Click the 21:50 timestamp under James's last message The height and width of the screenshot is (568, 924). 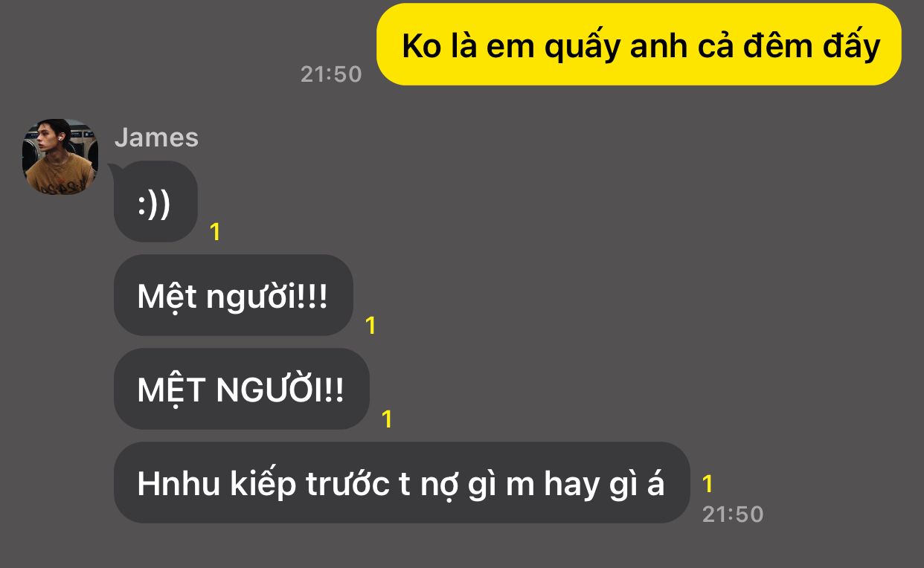[x=733, y=514]
